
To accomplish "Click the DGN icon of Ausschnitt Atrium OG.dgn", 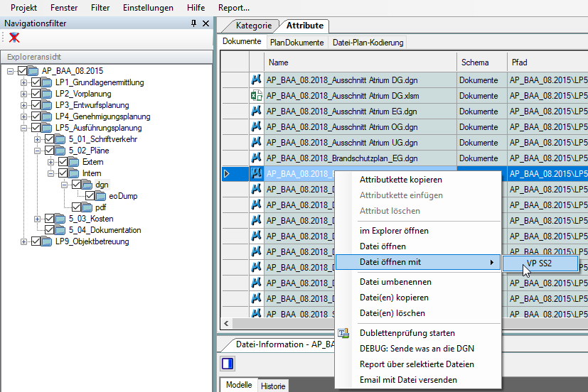I will [x=257, y=127].
